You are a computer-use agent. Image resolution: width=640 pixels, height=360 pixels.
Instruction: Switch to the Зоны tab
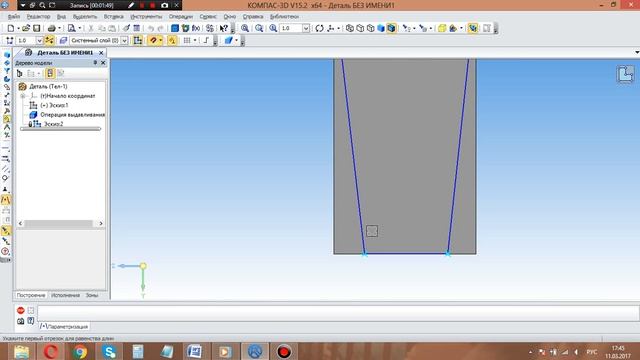[x=92, y=295]
